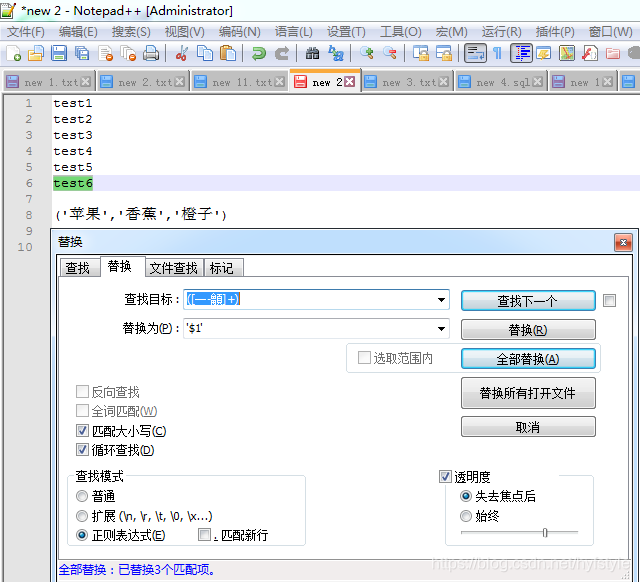Image resolution: width=640 pixels, height=582 pixels.
Task: Click the Save All toolbar icon
Action: pyautogui.click(x=82, y=53)
